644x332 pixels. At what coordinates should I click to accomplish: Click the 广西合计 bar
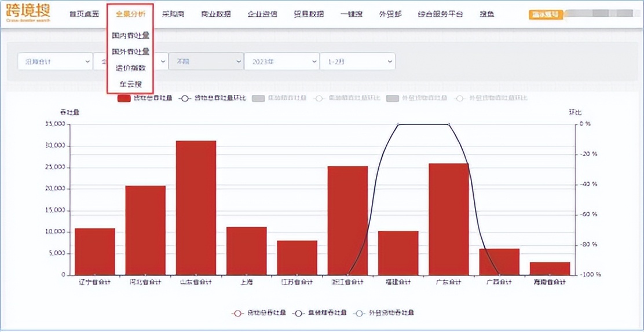pos(499,262)
